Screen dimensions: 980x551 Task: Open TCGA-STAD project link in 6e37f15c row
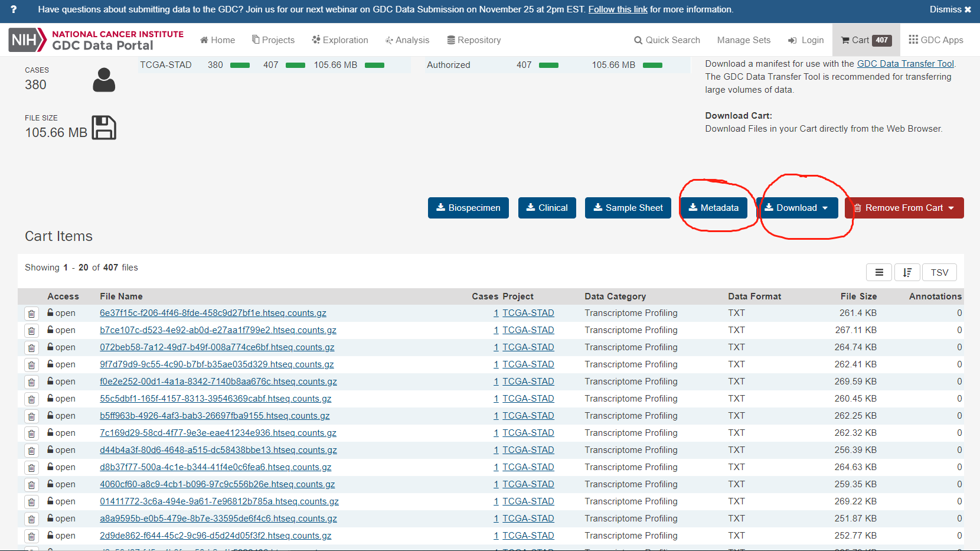point(528,313)
